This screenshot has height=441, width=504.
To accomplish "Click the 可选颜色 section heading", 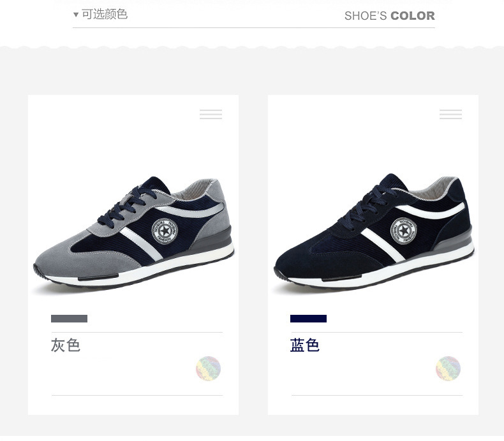I will (105, 14).
